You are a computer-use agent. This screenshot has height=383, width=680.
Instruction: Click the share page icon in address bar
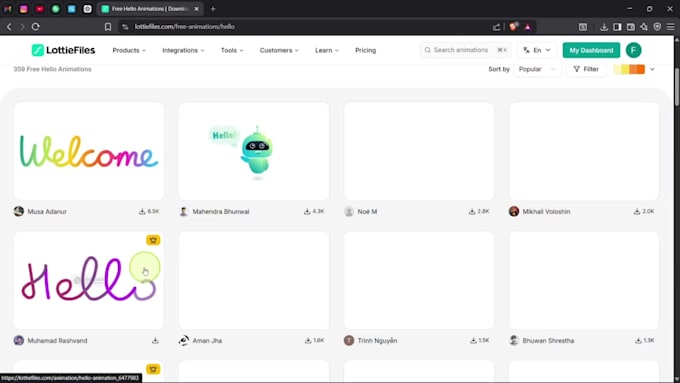497,27
